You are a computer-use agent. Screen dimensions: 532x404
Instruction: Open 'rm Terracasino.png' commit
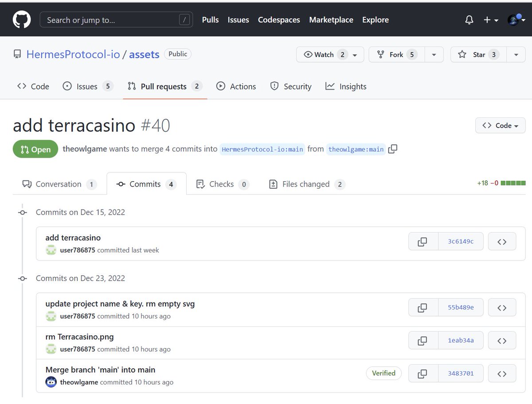point(79,337)
